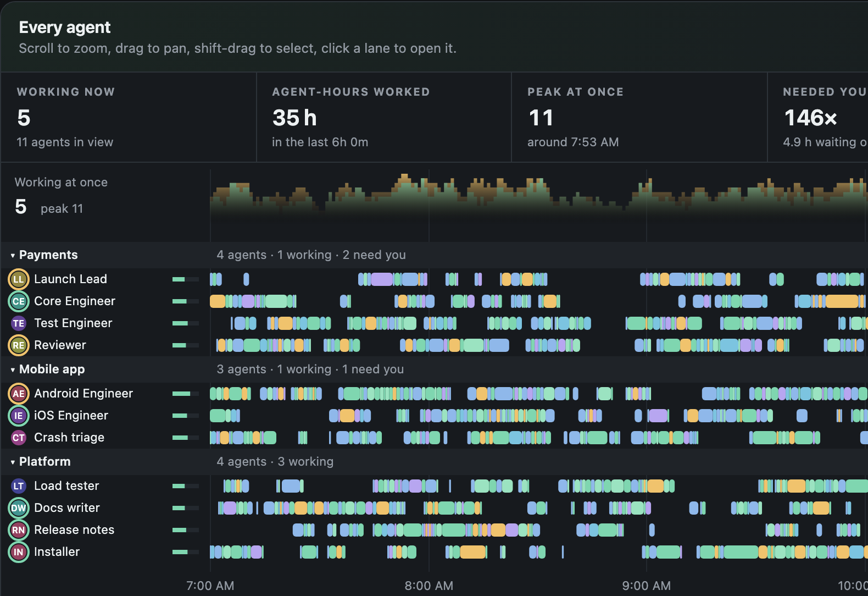Click the Peak At Once stat card

click(639, 117)
